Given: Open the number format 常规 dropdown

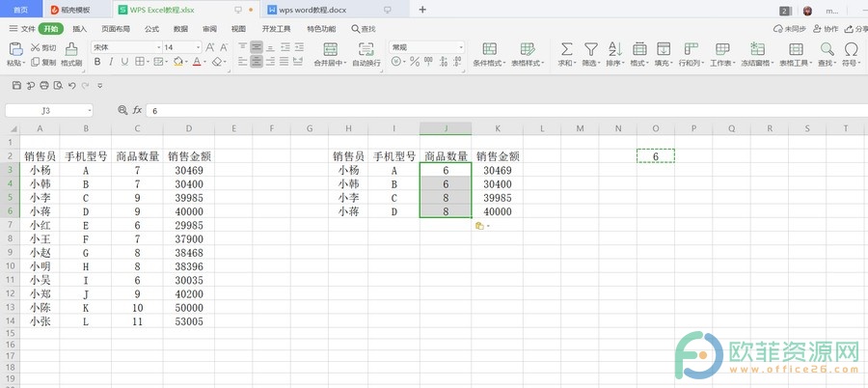Looking at the screenshot, I should (461, 47).
